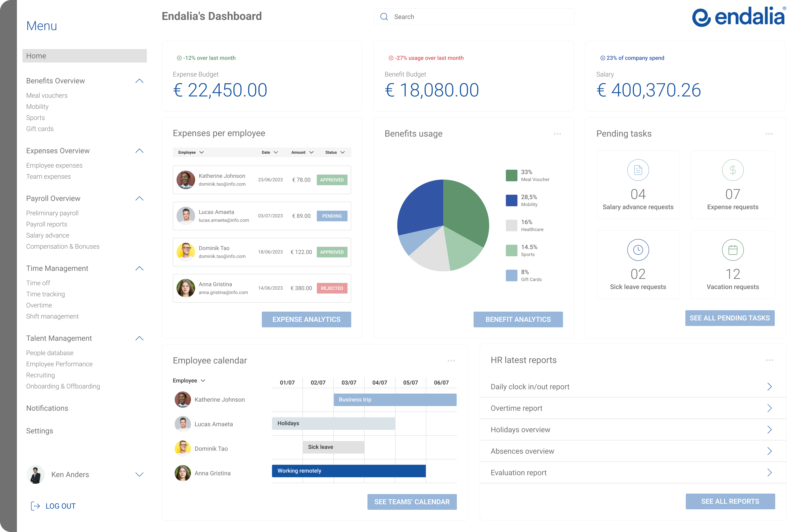The image size is (797, 532).
Task: Click the Mobility blue legend swatch
Action: pyautogui.click(x=511, y=200)
